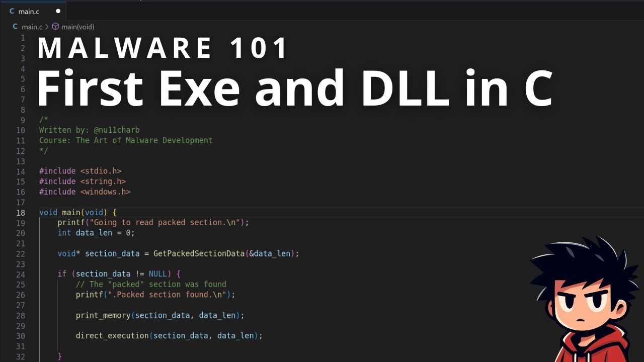Click the cube symbol icon in breadcrumb
The width and height of the screenshot is (644, 362).
pos(55,27)
